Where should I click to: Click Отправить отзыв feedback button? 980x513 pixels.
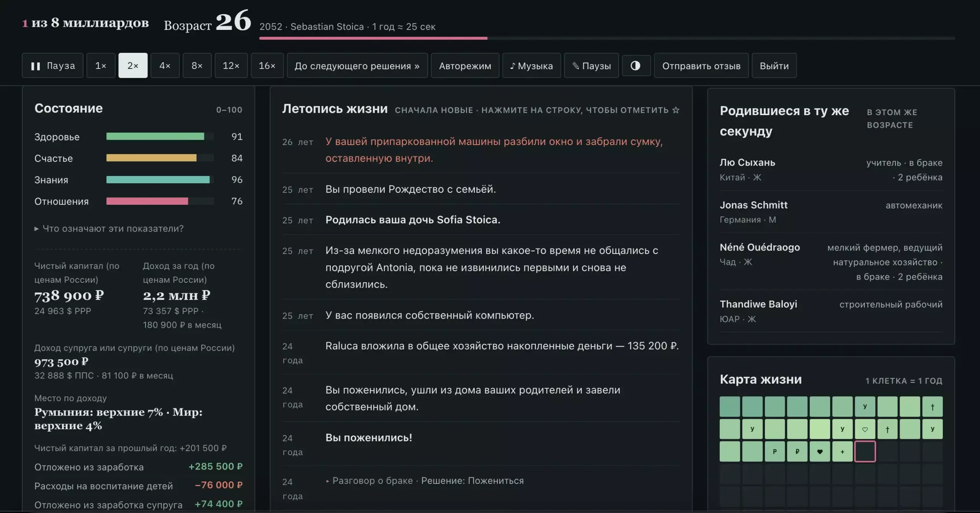701,66
